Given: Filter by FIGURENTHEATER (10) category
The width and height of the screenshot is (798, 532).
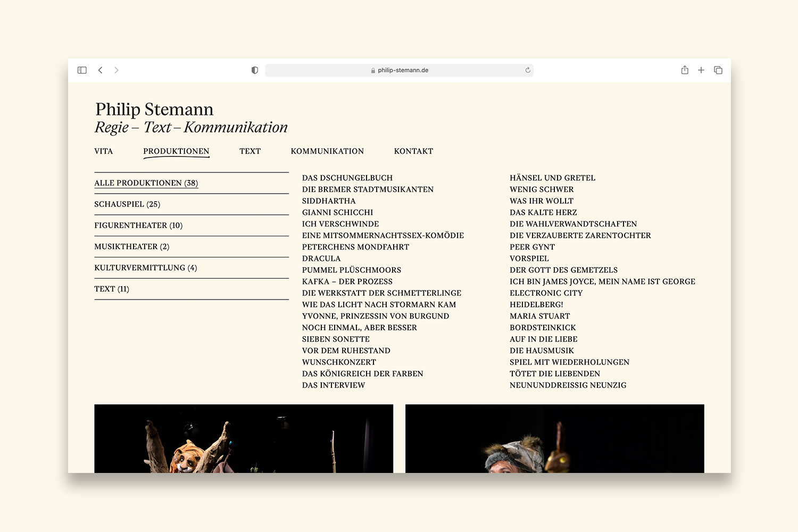Looking at the screenshot, I should (x=138, y=226).
